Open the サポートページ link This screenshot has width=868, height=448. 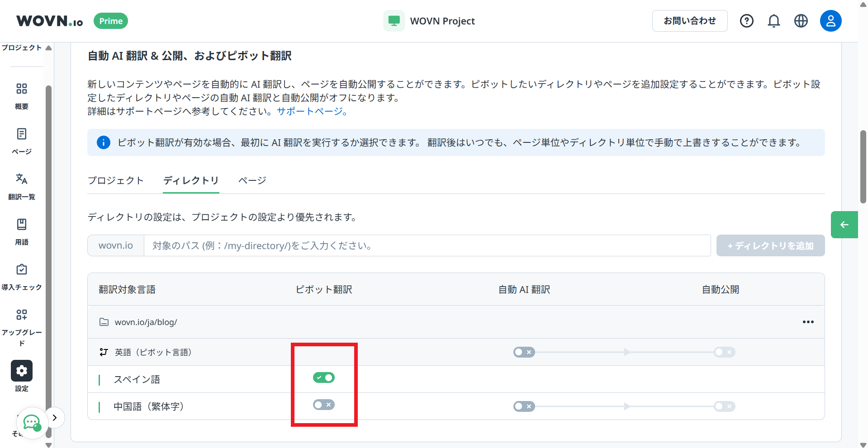coord(312,111)
